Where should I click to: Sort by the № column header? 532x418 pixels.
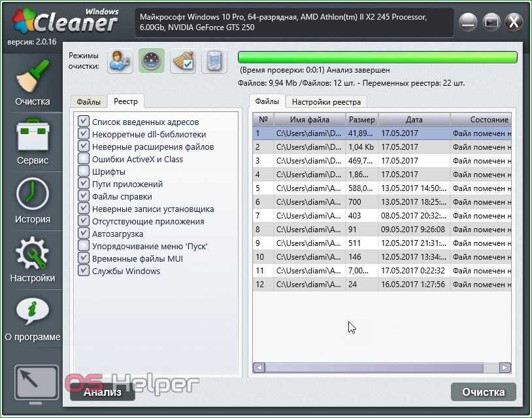[263, 120]
